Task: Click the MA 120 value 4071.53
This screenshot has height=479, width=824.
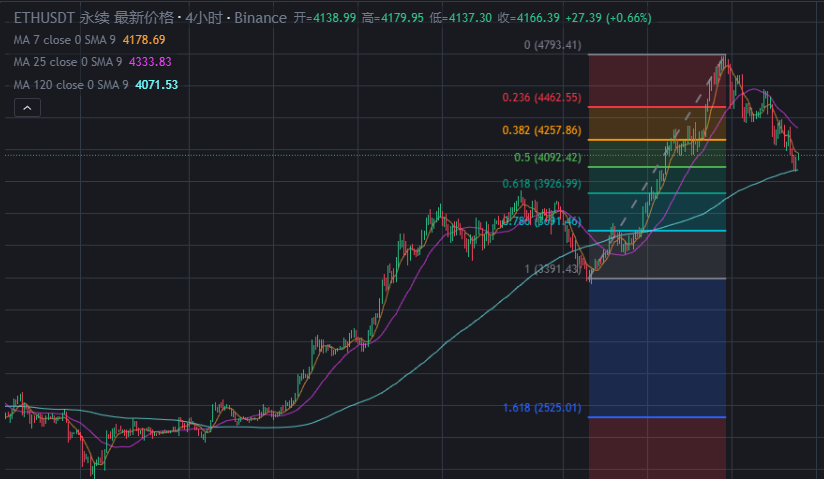Action: click(x=157, y=85)
